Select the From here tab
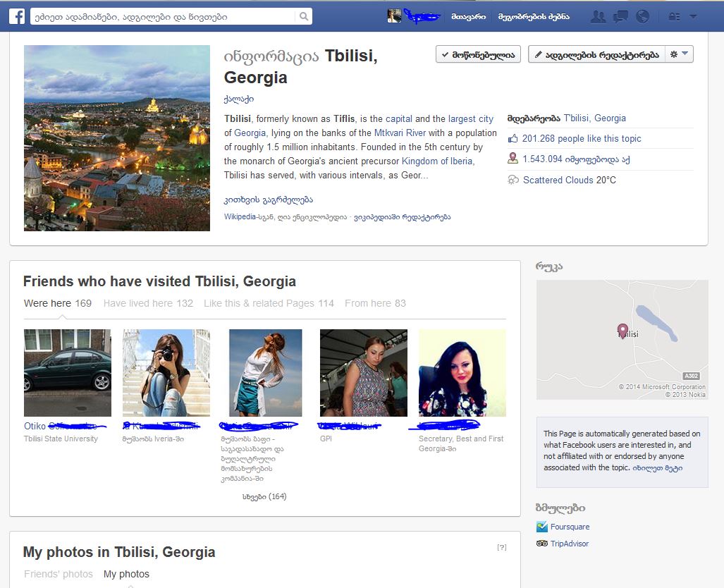The image size is (724, 588). [x=375, y=303]
